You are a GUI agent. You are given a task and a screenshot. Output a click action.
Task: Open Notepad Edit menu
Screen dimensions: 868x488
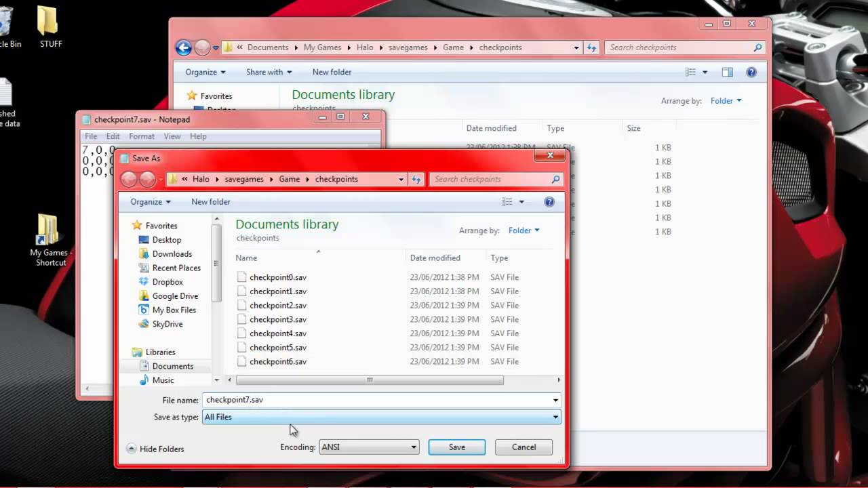[x=113, y=136]
